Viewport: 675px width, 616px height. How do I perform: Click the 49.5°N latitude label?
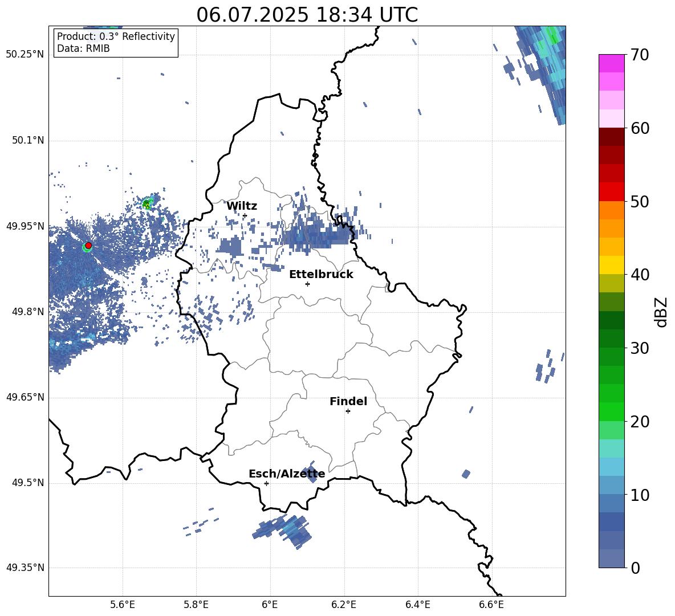click(x=28, y=483)
